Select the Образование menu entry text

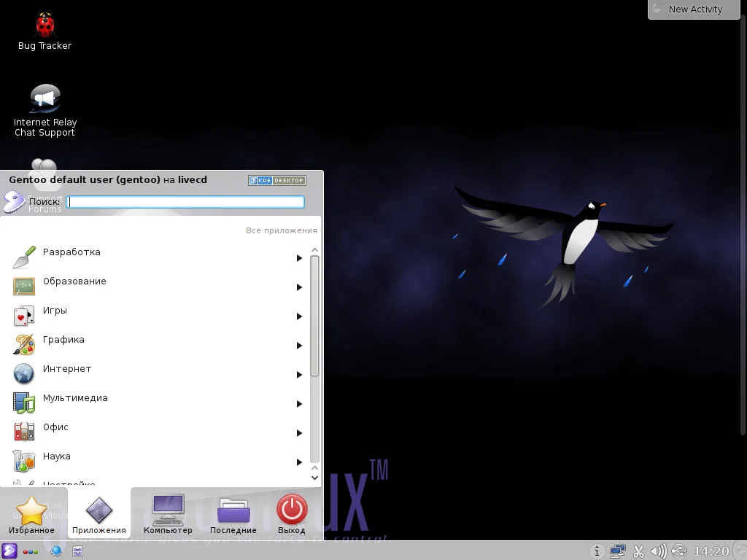pyautogui.click(x=74, y=281)
